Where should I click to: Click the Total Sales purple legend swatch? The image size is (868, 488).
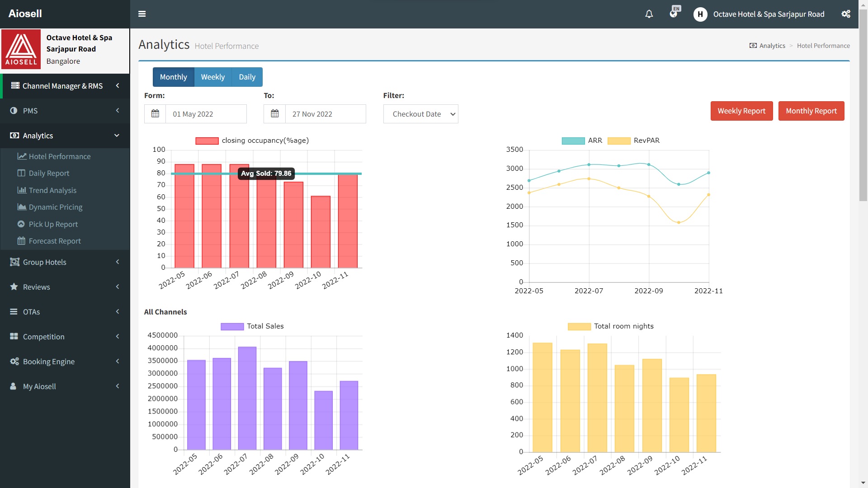pyautogui.click(x=232, y=327)
